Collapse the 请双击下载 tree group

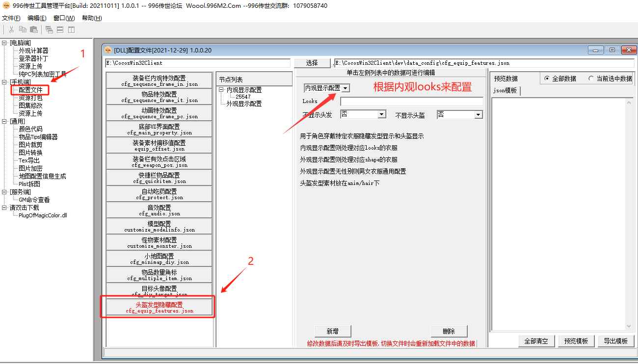tap(4, 208)
